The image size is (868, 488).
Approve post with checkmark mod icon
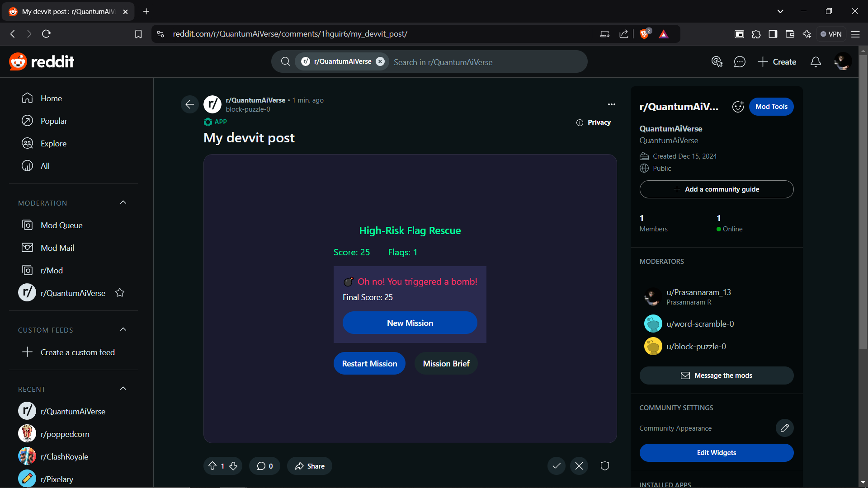pyautogui.click(x=557, y=466)
